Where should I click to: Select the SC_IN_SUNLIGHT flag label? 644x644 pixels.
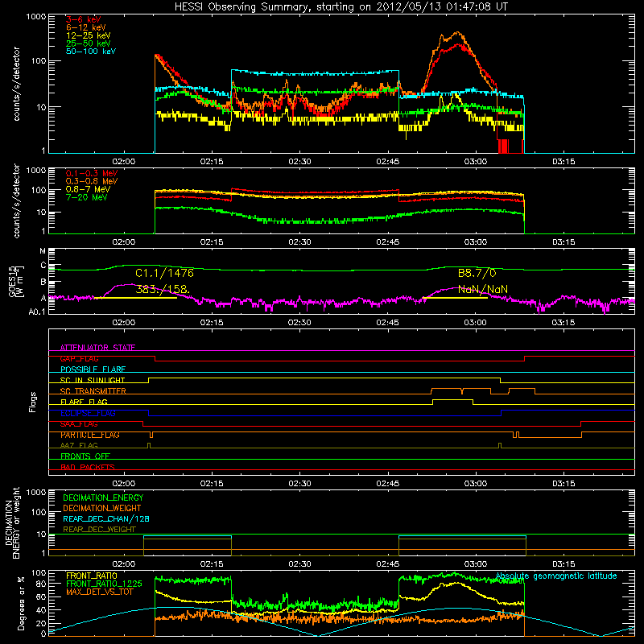pos(93,380)
